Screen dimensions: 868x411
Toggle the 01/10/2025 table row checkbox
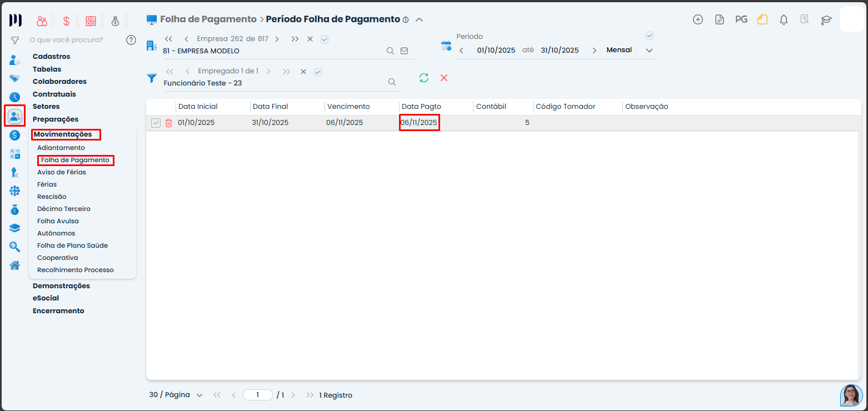point(156,123)
